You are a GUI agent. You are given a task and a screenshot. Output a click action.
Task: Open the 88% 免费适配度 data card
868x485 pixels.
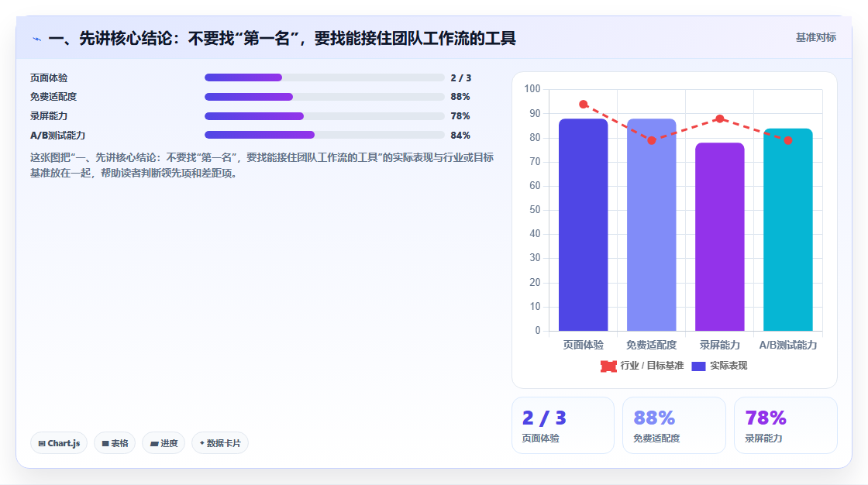674,425
